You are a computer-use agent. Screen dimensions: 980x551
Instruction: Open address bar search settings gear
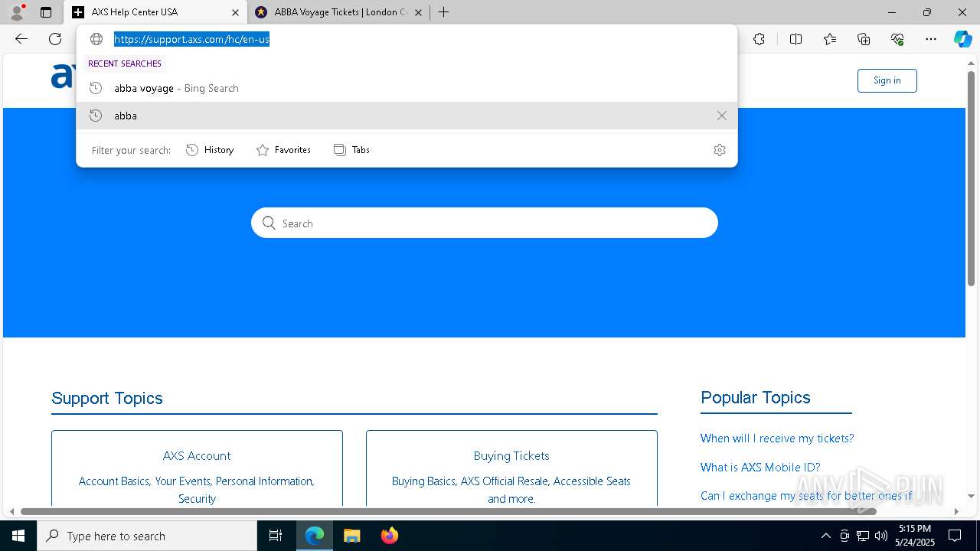click(x=719, y=150)
